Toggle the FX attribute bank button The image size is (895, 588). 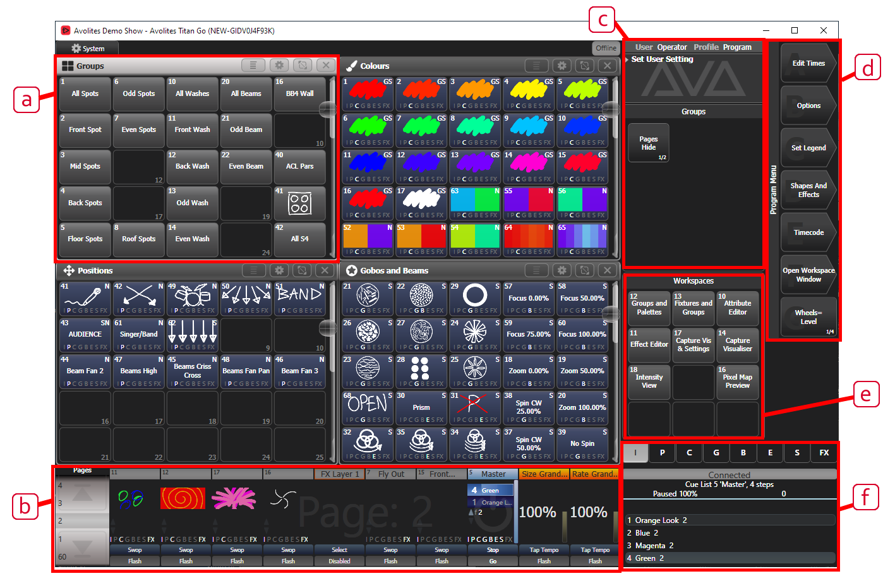tap(824, 453)
